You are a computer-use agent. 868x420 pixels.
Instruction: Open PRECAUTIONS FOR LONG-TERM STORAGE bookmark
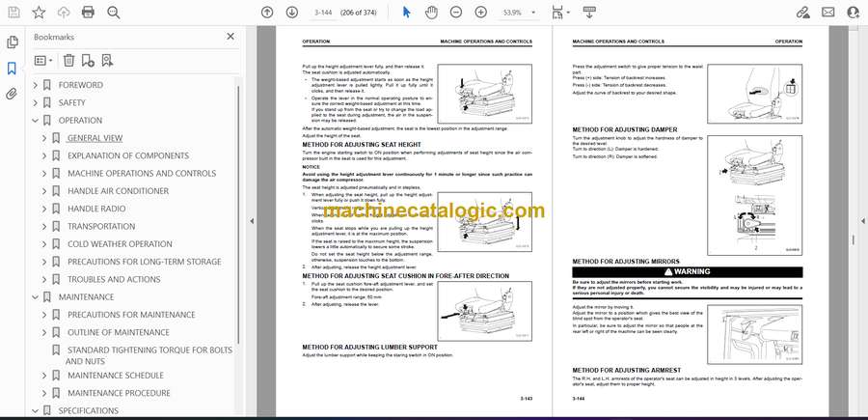(x=144, y=262)
